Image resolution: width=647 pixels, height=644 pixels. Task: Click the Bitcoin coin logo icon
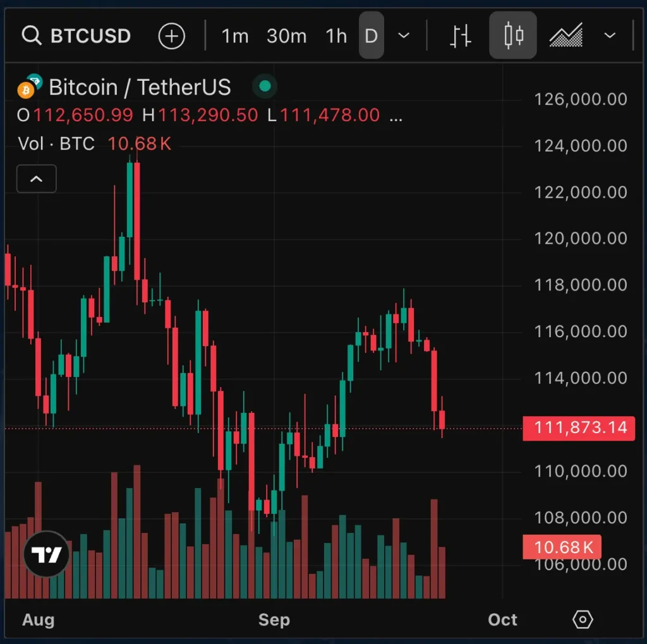pyautogui.click(x=27, y=90)
